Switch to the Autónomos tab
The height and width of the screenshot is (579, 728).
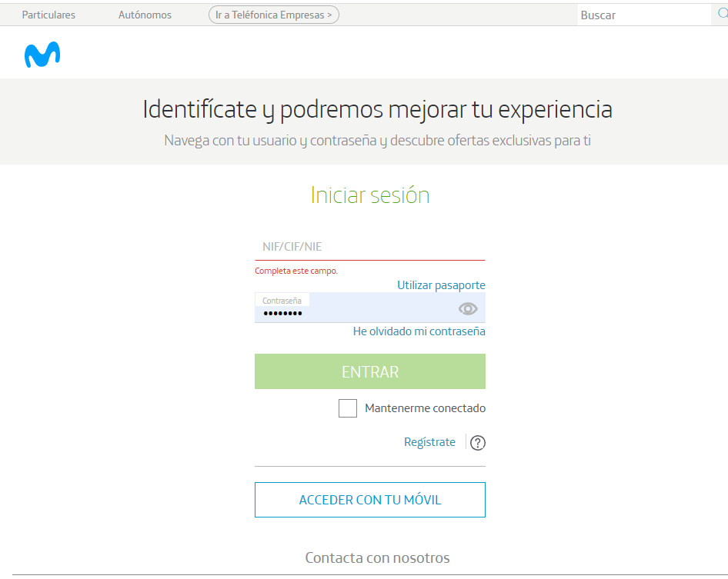145,14
